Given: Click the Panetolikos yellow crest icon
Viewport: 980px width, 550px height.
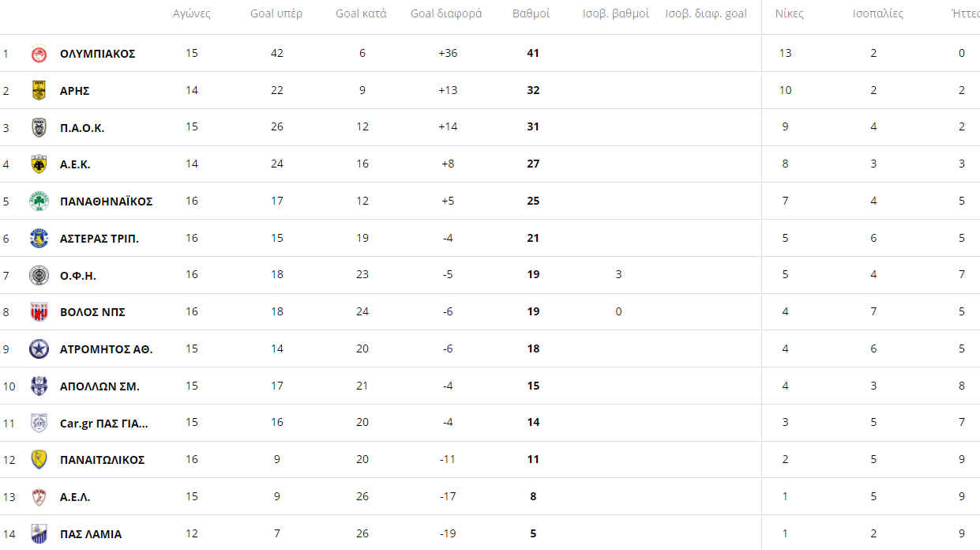Looking at the screenshot, I should tap(39, 459).
